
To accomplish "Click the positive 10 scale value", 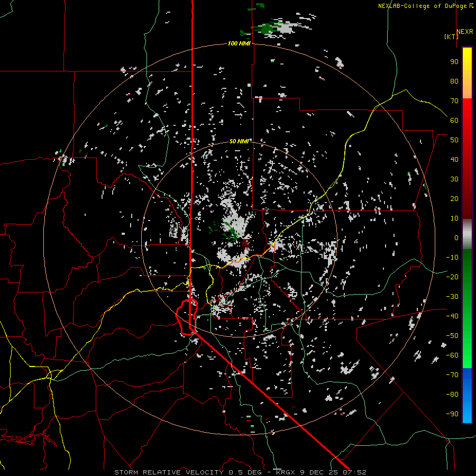I will point(454,218).
